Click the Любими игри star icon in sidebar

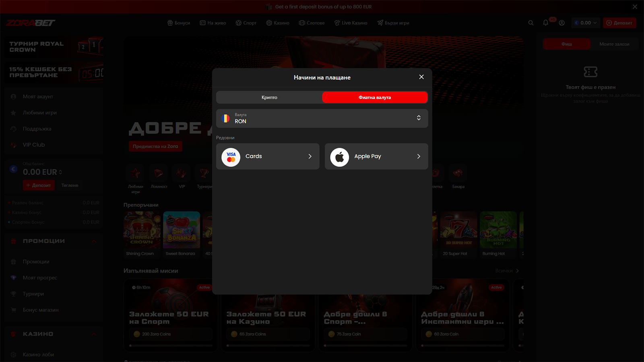tap(13, 113)
